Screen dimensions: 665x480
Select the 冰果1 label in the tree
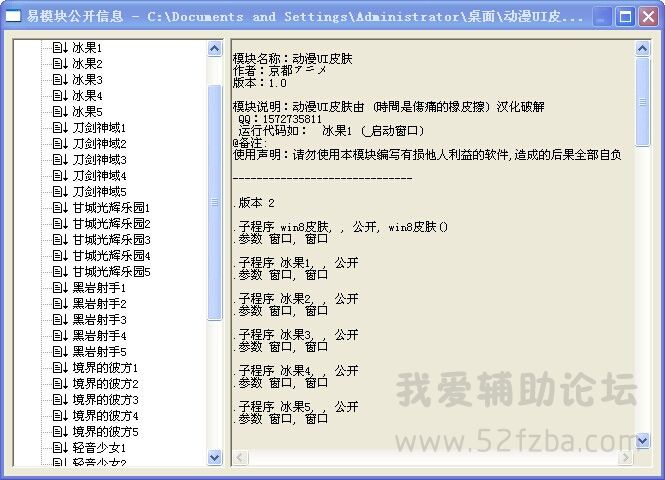pos(87,47)
